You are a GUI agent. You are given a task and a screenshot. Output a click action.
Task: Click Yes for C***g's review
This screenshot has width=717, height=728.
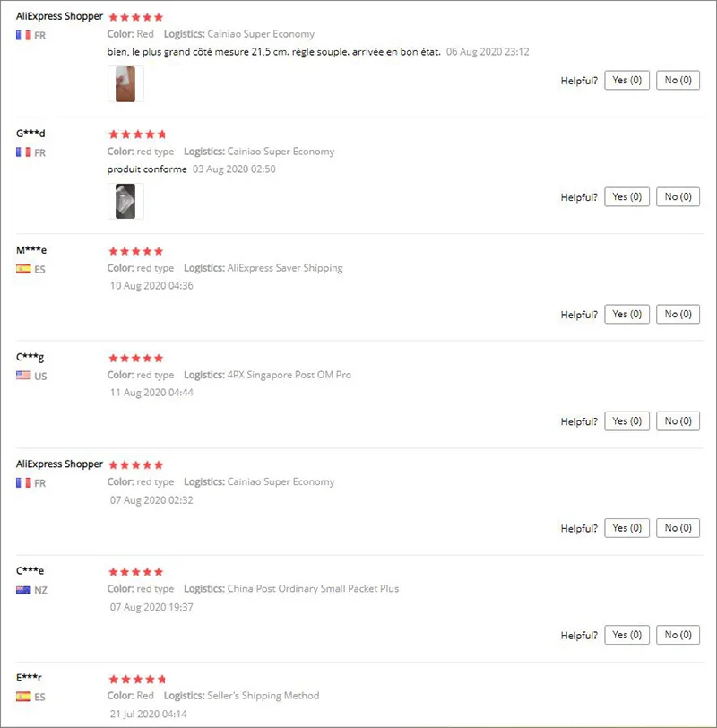pyautogui.click(x=626, y=421)
